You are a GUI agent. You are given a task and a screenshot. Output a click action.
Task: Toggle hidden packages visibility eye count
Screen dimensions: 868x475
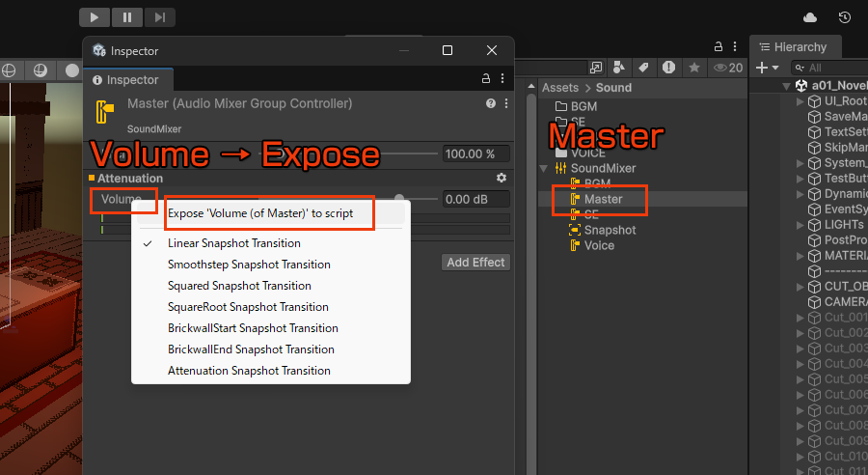(x=727, y=68)
